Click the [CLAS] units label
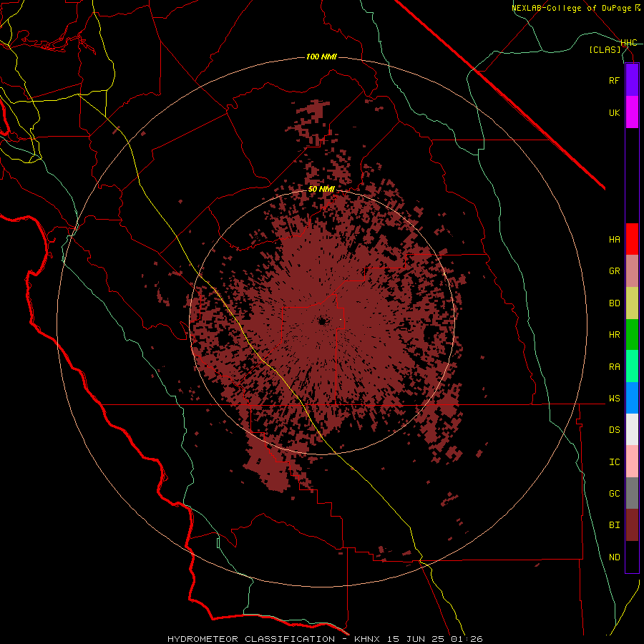 (x=605, y=49)
